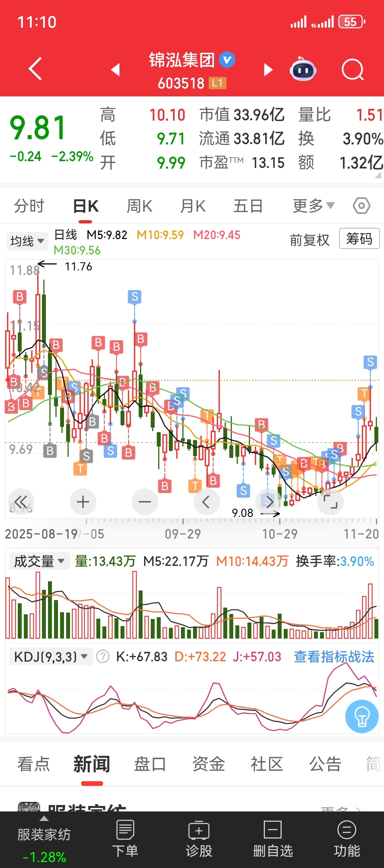Open the KDJ(9,3,3) indicator dropdown
Image resolution: width=384 pixels, height=868 pixels.
[50, 656]
